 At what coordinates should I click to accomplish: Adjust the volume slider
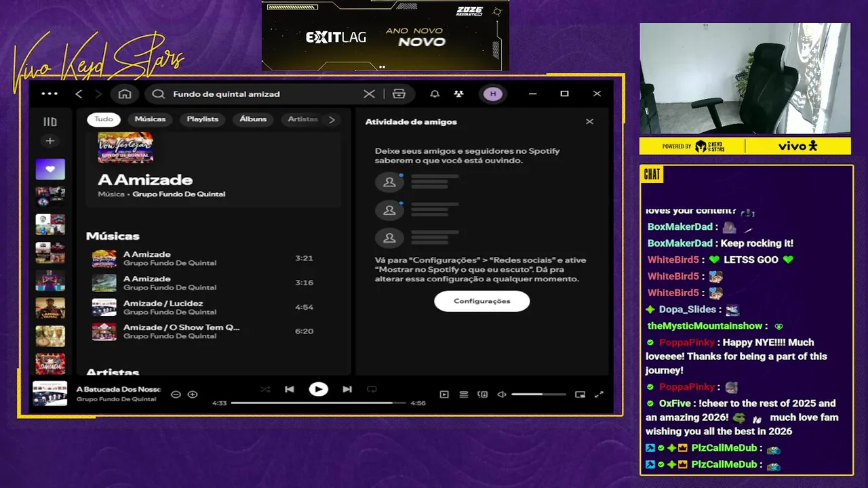tap(538, 394)
